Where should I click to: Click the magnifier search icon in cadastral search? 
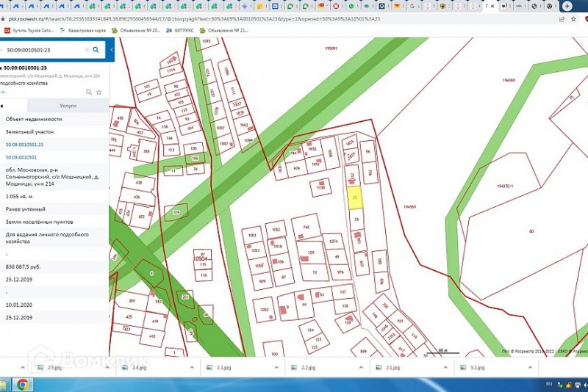coord(96,49)
